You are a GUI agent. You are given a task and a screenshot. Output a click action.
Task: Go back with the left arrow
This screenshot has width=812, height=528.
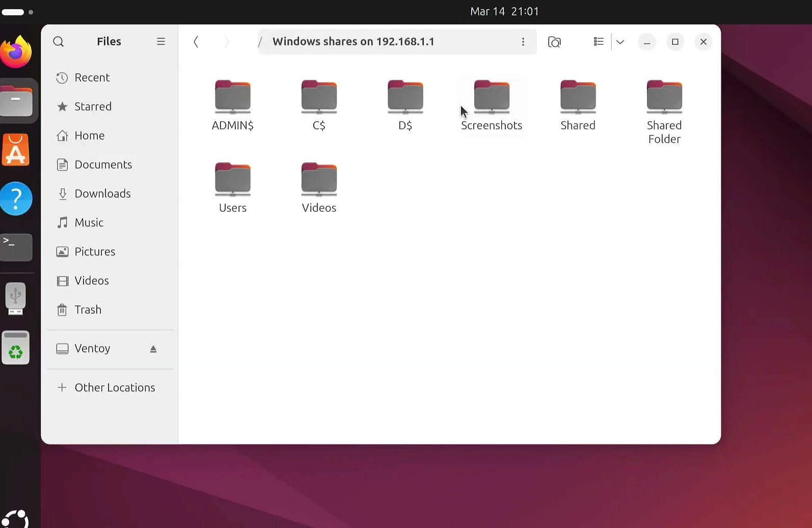point(196,42)
